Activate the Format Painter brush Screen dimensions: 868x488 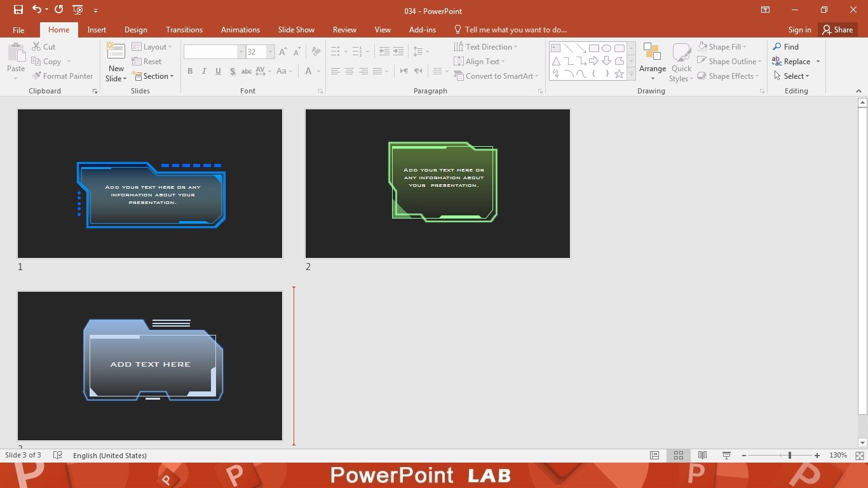[x=62, y=76]
